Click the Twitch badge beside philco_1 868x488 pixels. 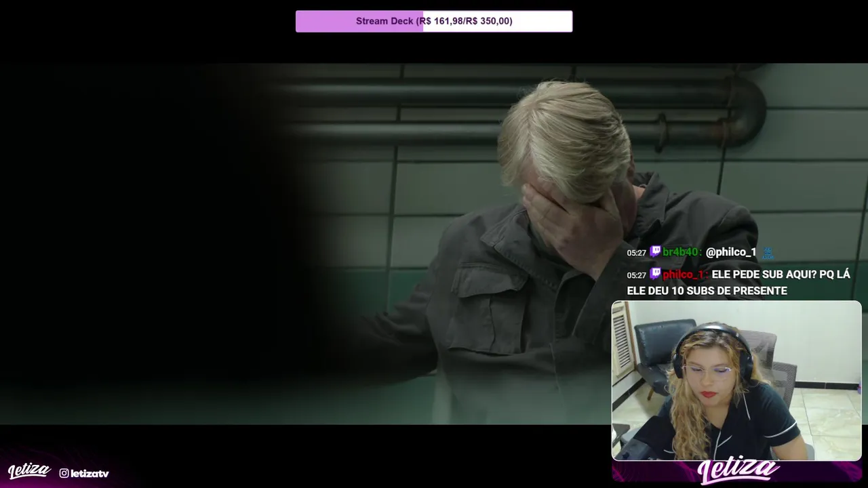(655, 274)
